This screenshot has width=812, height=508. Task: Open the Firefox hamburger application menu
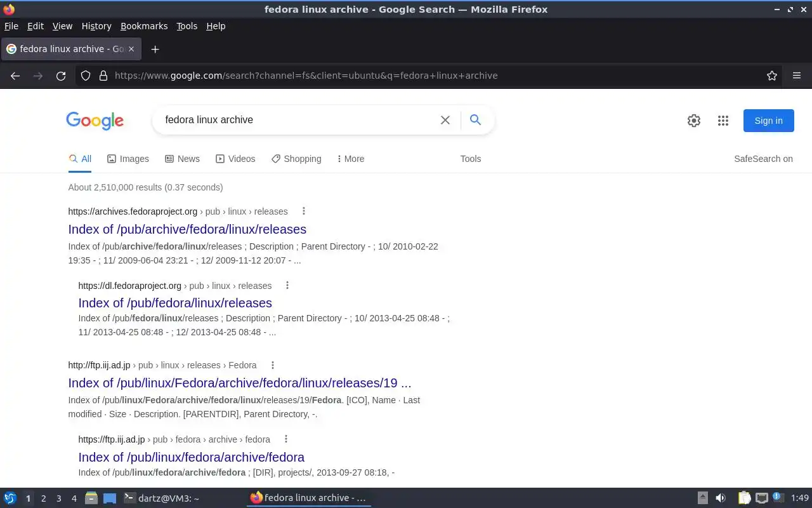[797, 76]
